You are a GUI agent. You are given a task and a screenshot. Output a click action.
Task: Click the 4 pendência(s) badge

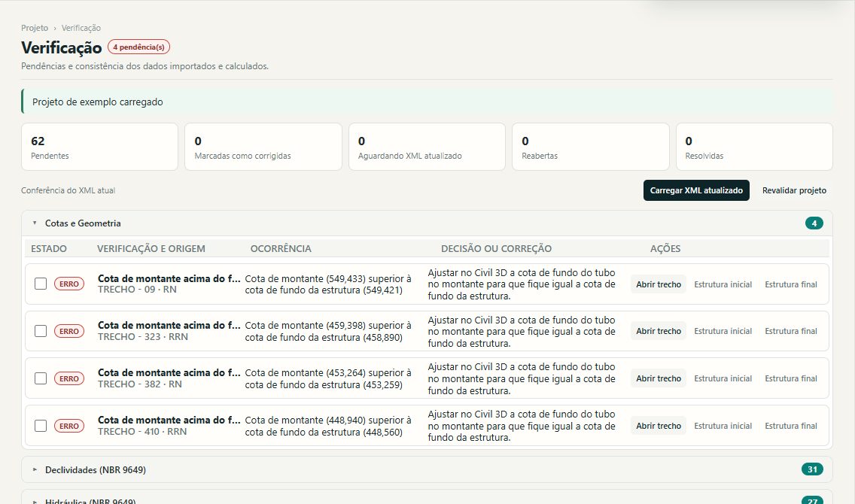click(x=138, y=47)
